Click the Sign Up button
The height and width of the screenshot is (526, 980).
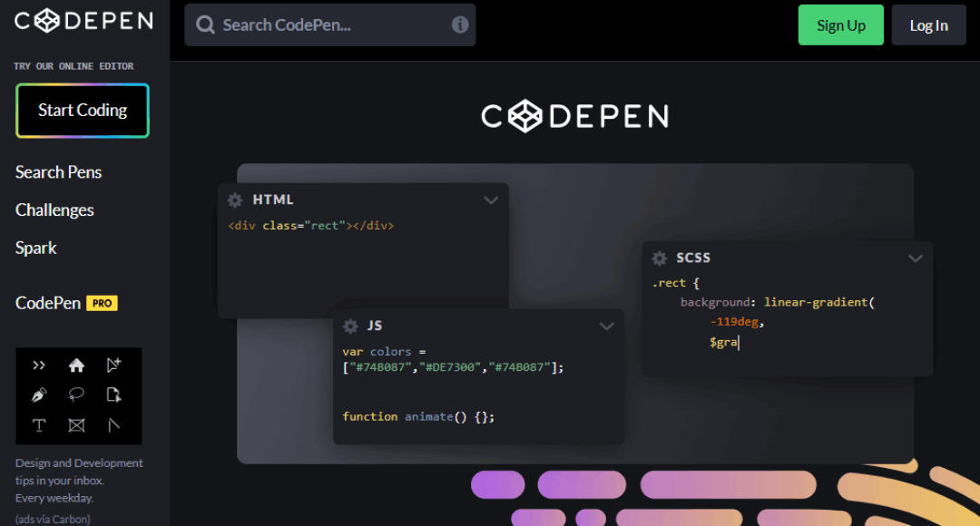(x=840, y=24)
